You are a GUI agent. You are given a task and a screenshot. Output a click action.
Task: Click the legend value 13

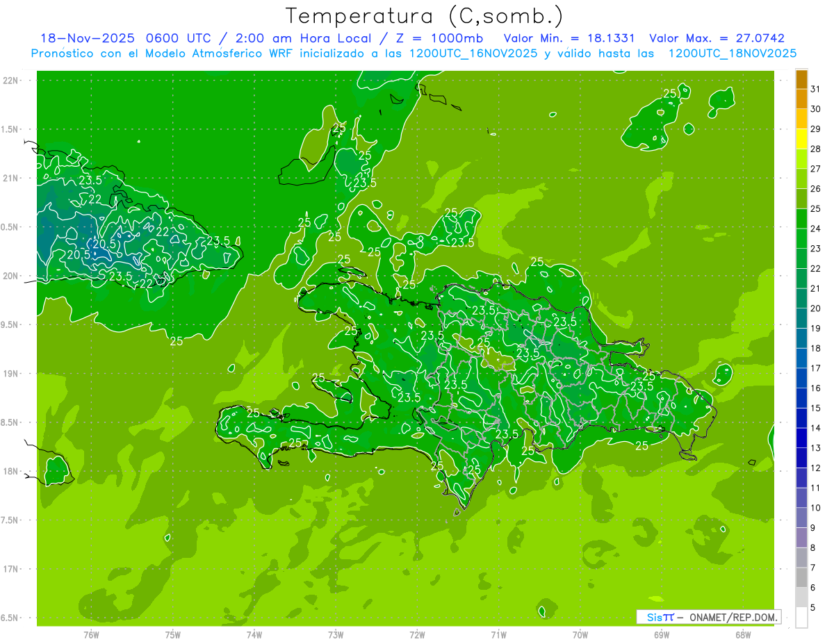(x=816, y=448)
